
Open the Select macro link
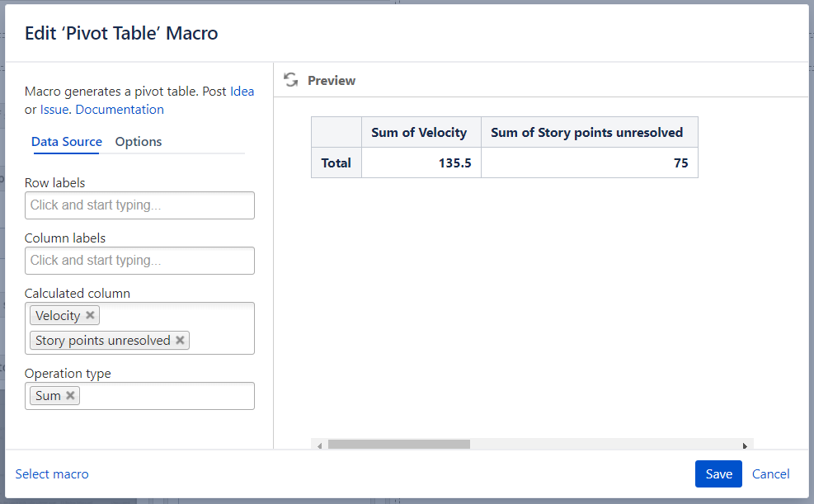point(52,473)
